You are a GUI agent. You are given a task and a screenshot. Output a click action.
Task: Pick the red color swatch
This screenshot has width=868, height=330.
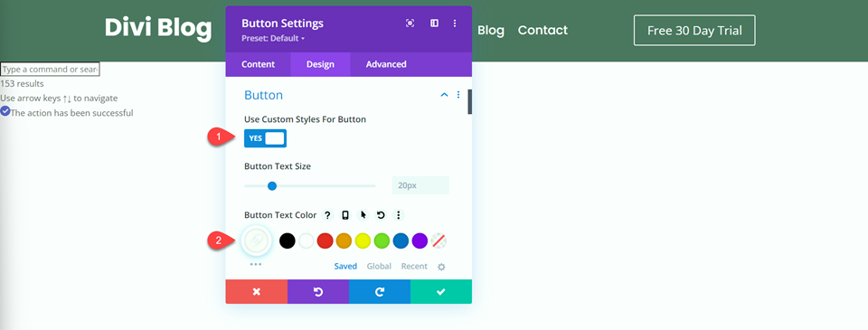[325, 240]
